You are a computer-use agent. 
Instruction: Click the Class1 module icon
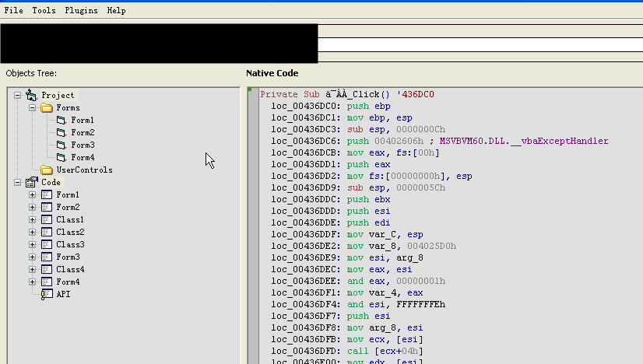tap(47, 219)
